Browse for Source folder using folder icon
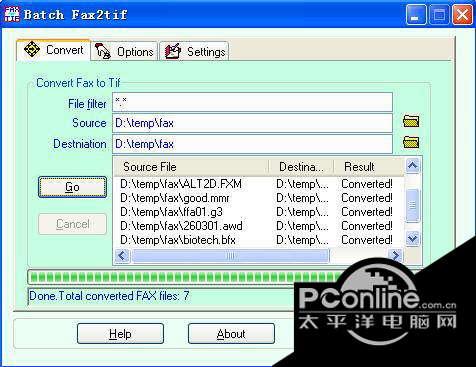The image size is (476, 367). 411,121
